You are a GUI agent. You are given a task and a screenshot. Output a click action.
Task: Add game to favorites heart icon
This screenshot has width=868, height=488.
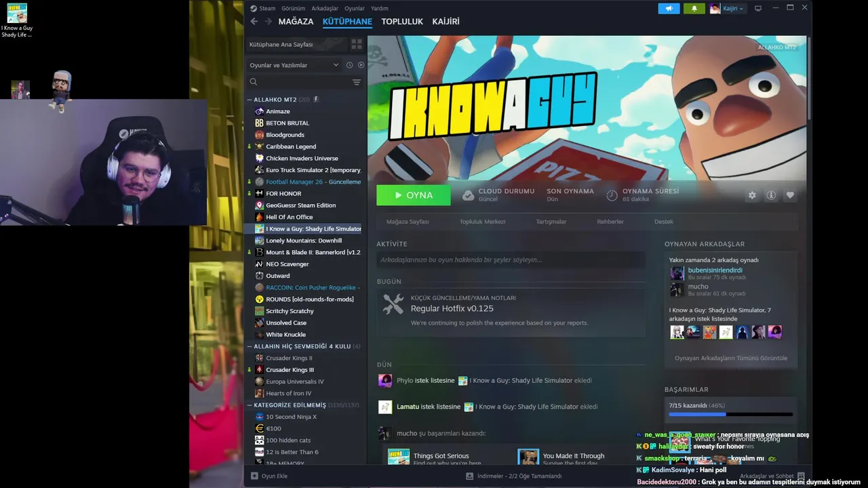(790, 195)
